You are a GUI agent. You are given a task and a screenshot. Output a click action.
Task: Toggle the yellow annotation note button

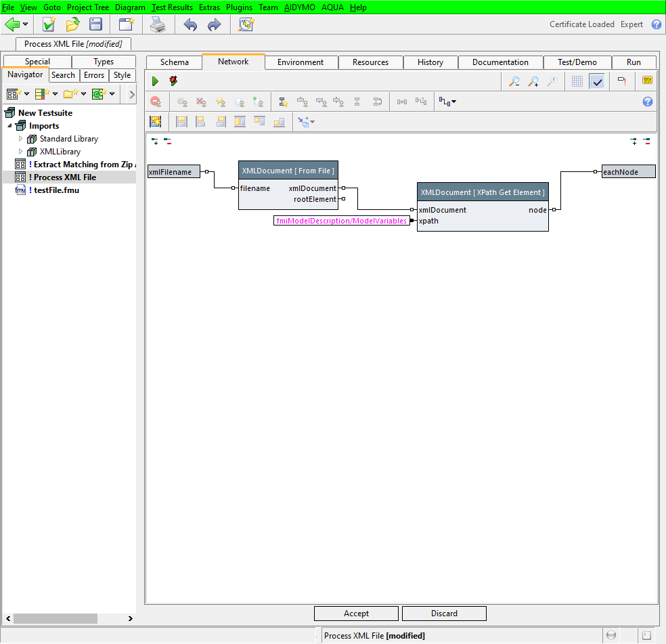click(x=648, y=81)
